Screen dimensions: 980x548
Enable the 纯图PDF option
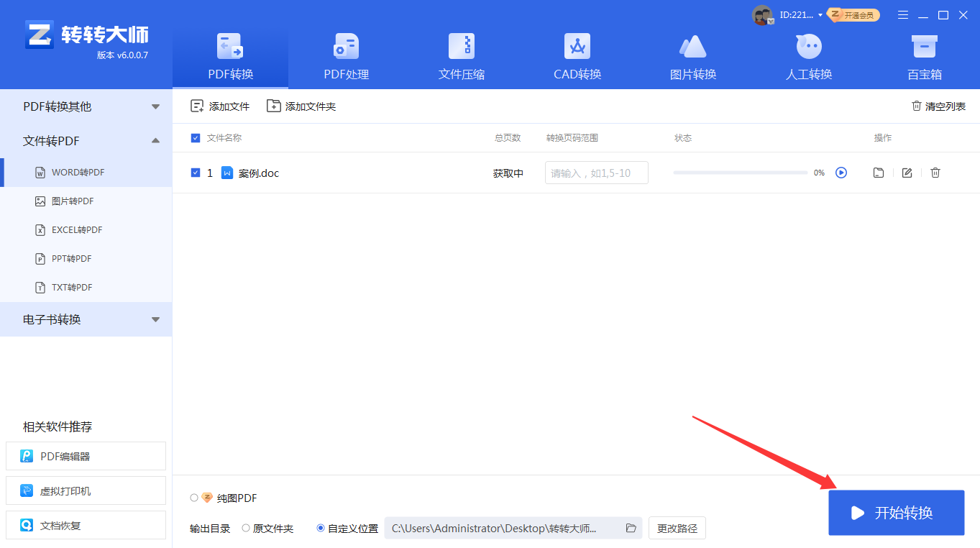[x=194, y=498]
